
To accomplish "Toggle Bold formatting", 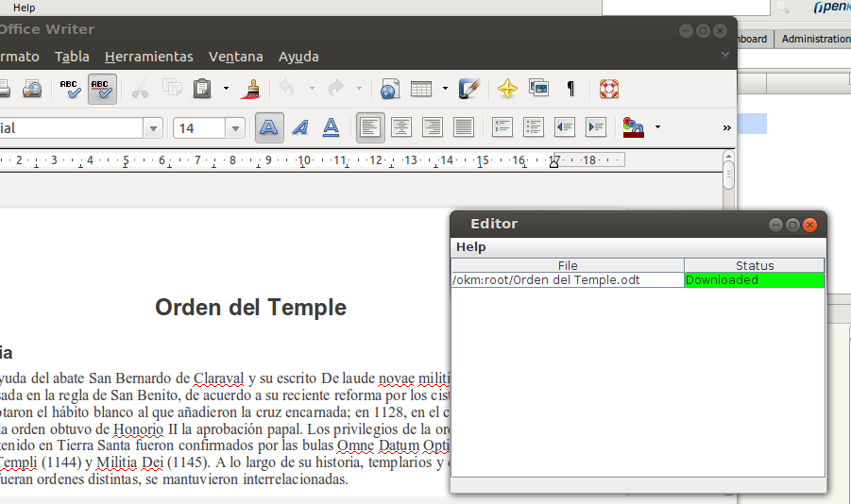I will [x=269, y=127].
